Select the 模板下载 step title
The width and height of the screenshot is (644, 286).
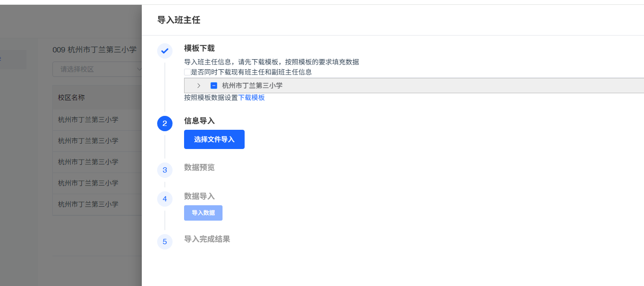pos(199,48)
